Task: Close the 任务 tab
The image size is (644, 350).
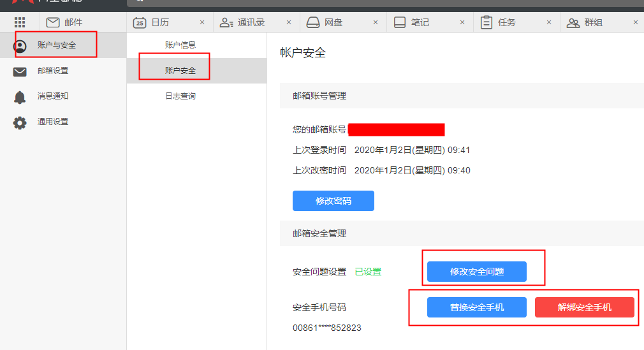Action: click(x=549, y=22)
